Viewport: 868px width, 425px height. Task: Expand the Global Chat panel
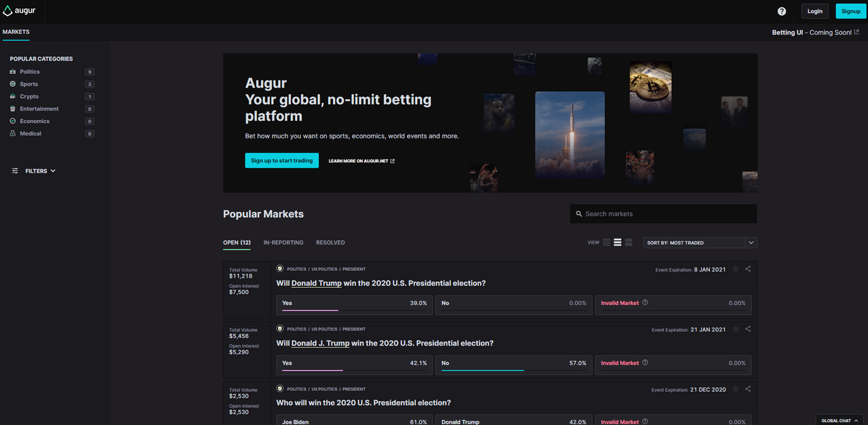840,420
